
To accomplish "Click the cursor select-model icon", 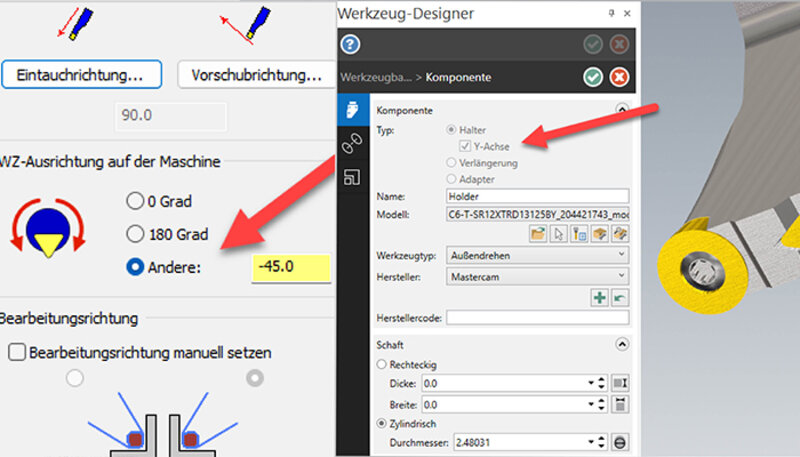I will [560, 235].
